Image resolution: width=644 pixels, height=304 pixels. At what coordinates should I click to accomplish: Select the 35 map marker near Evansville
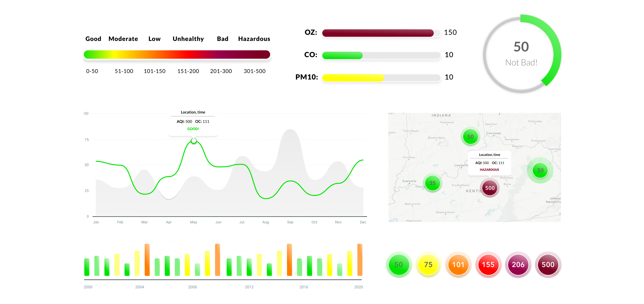432,183
